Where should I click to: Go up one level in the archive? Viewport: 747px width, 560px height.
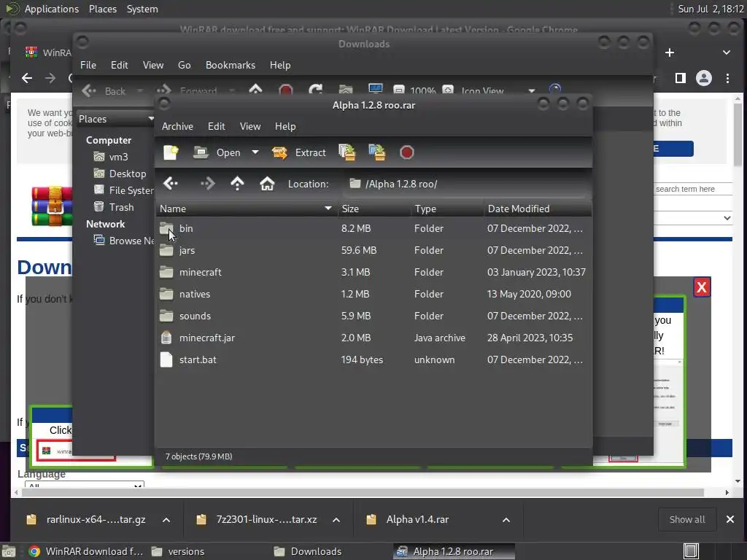[x=237, y=183]
